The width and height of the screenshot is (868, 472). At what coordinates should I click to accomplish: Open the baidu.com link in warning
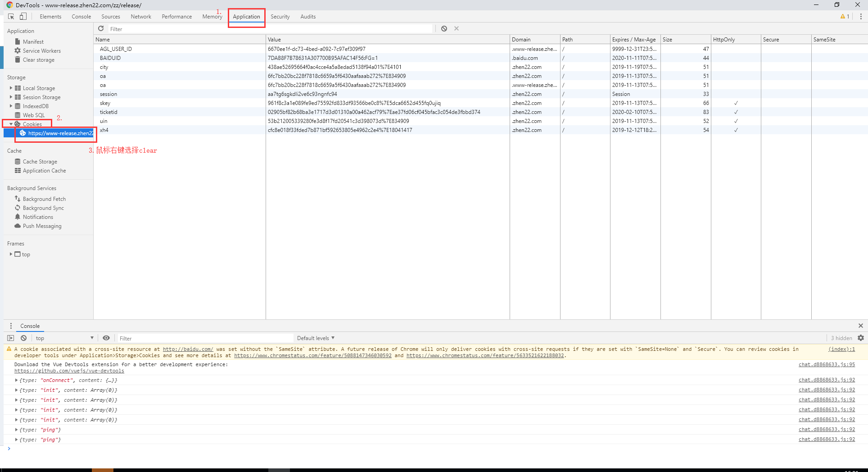188,349
